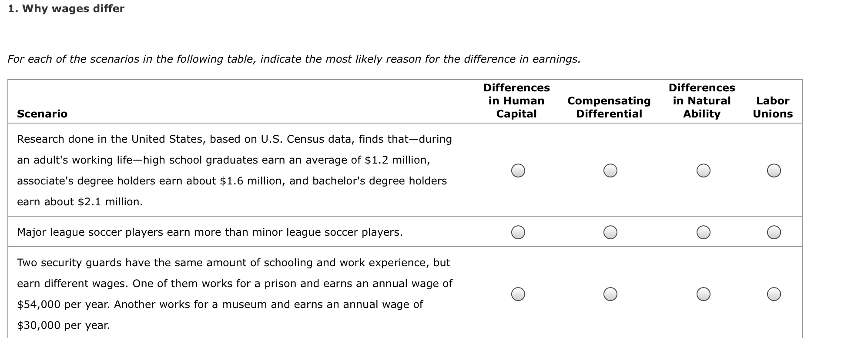
Task: Select Labor Unions for soccer players scenario
Action: [774, 233]
